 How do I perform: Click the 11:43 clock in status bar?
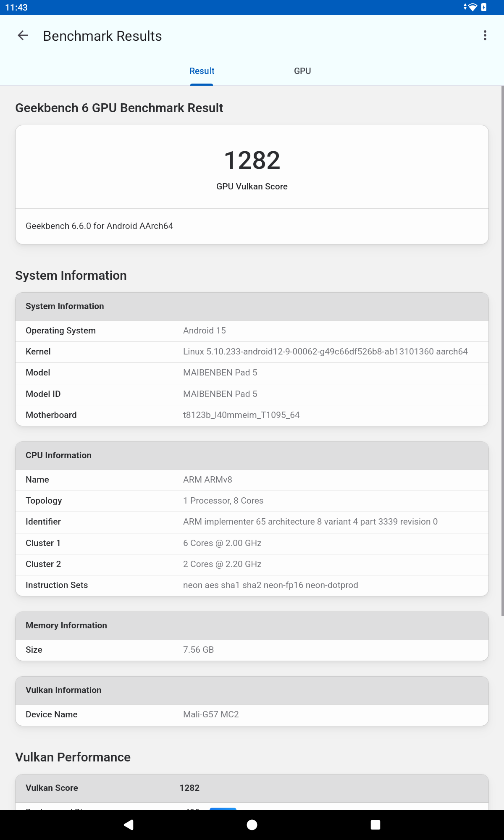click(16, 8)
